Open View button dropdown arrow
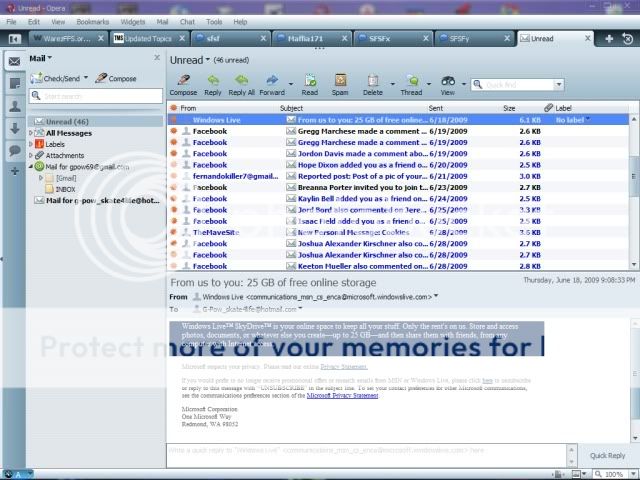This screenshot has width=640, height=480. pos(464,84)
